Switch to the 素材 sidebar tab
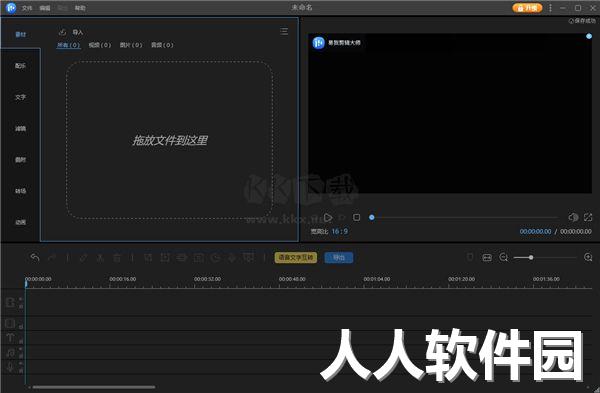 [20, 34]
